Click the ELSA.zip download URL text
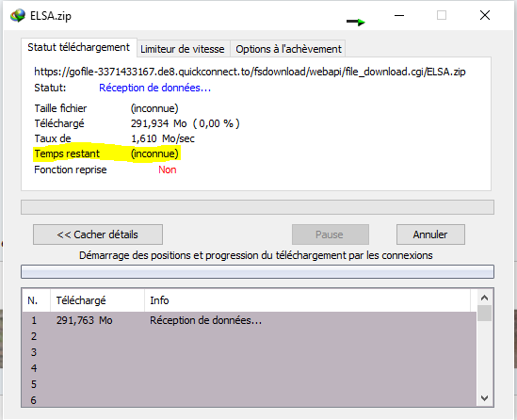Screen dimensions: 517x420 coord(250,72)
